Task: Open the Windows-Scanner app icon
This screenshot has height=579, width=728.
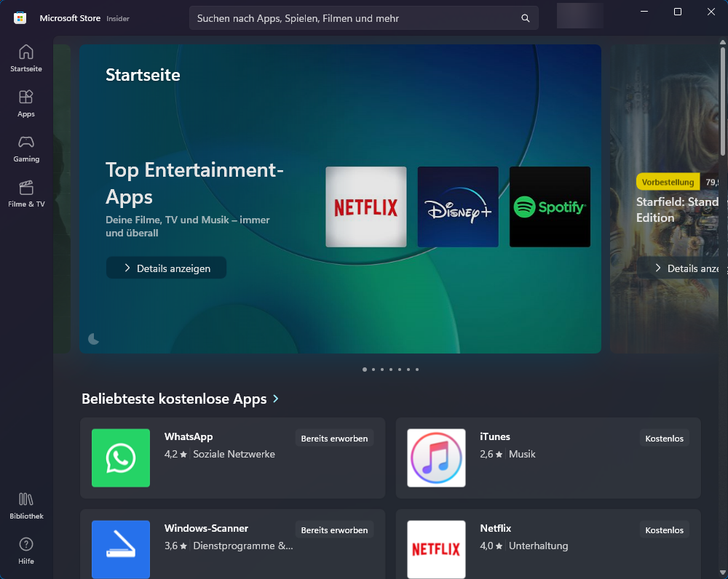Action: point(121,549)
